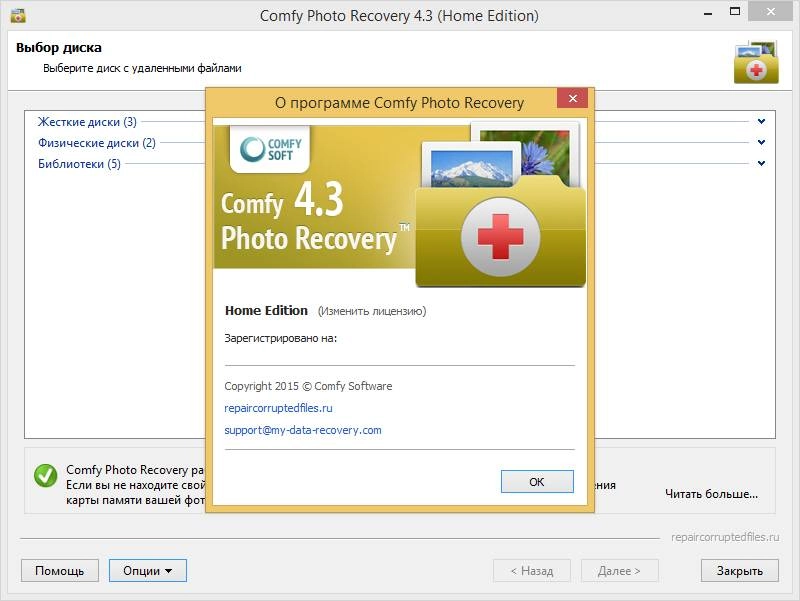Select the Жесткие диски (3) group header
The image size is (800, 601).
pos(87,122)
